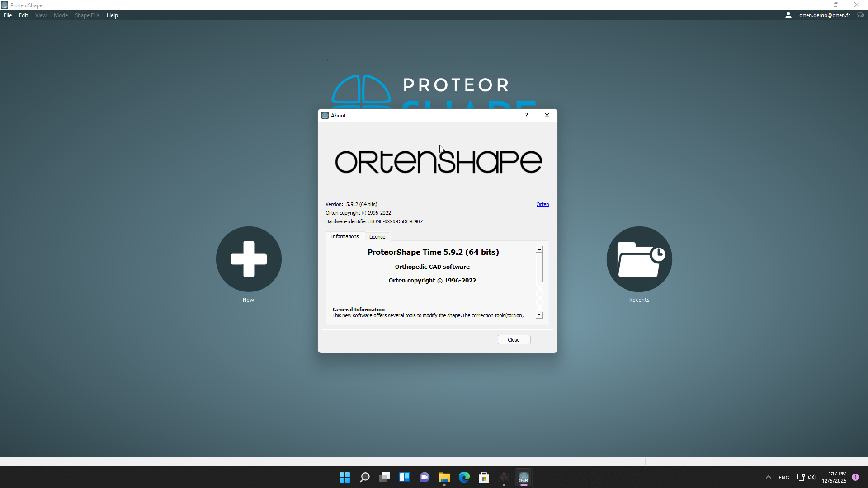Click the network tray icon
The image size is (868, 488).
click(x=801, y=478)
